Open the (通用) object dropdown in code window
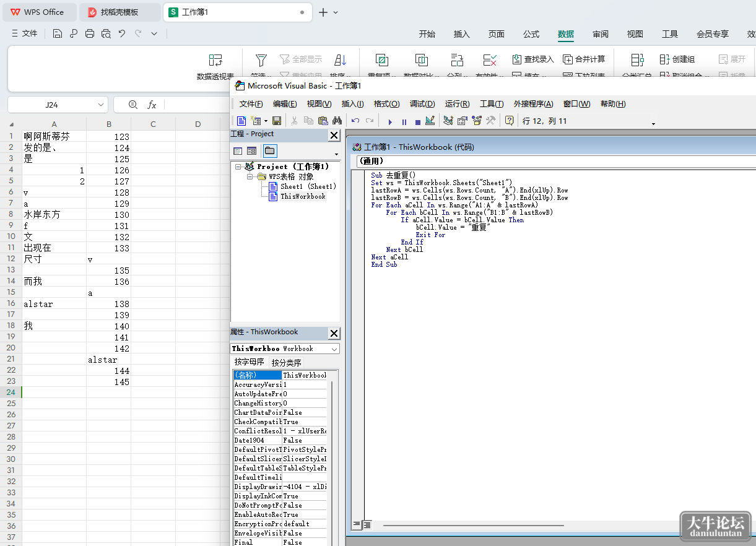The height and width of the screenshot is (546, 756). click(556, 161)
